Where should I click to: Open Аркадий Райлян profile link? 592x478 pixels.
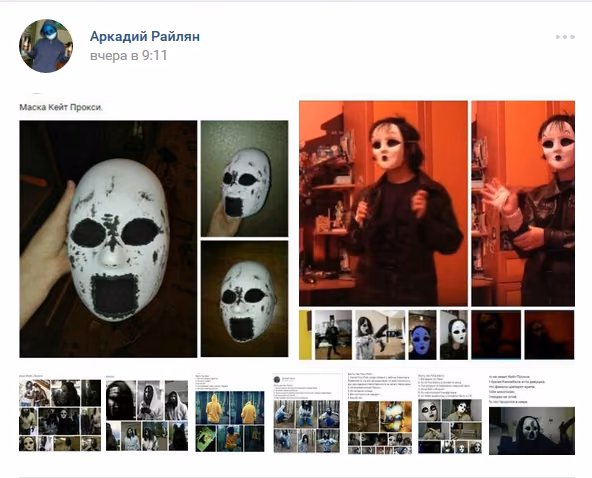pyautogui.click(x=145, y=37)
